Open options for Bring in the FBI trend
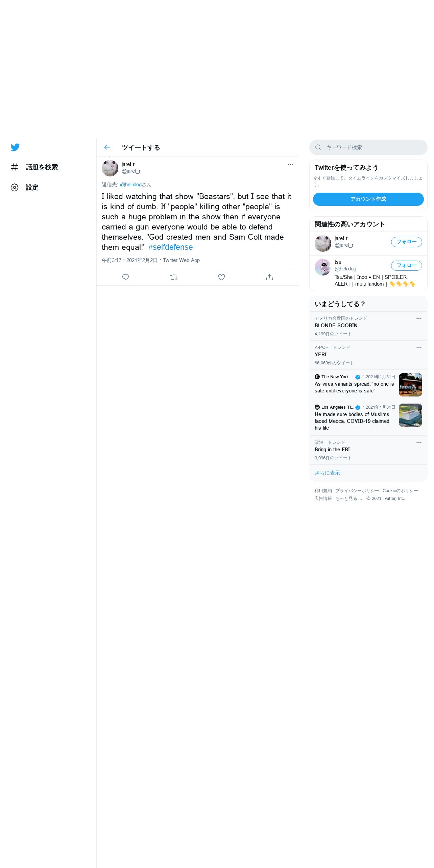The width and height of the screenshot is (434, 868). (419, 442)
